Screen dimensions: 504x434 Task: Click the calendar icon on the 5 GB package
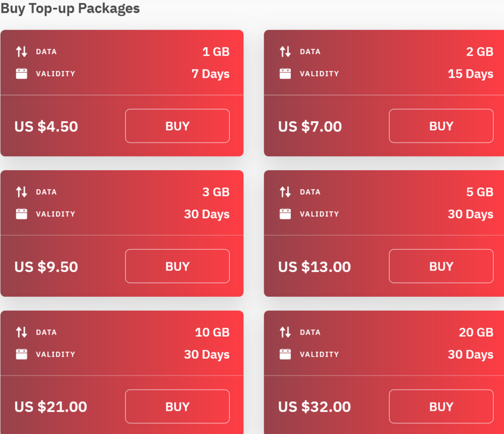click(285, 214)
